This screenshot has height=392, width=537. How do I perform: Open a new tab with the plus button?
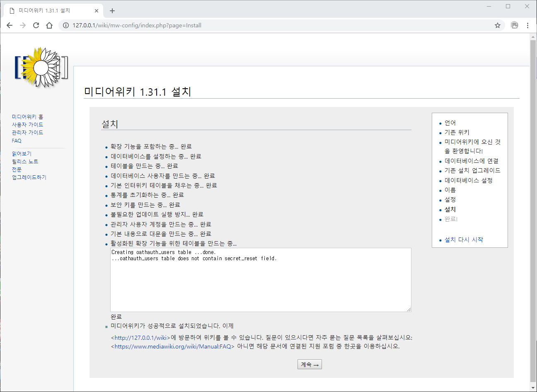coord(112,11)
